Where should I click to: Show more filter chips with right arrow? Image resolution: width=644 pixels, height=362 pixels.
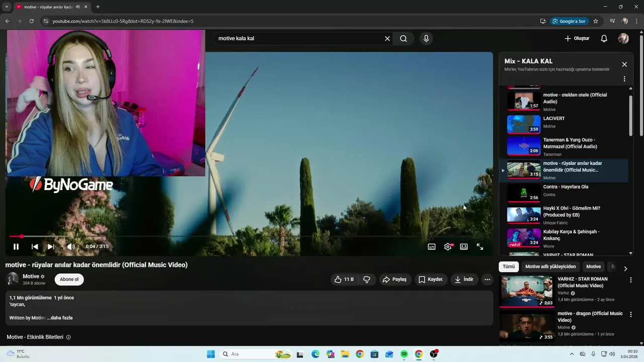pos(625,268)
